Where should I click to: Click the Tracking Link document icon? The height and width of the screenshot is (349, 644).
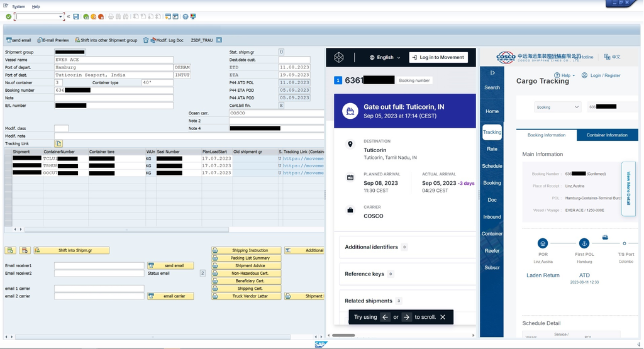pos(58,143)
